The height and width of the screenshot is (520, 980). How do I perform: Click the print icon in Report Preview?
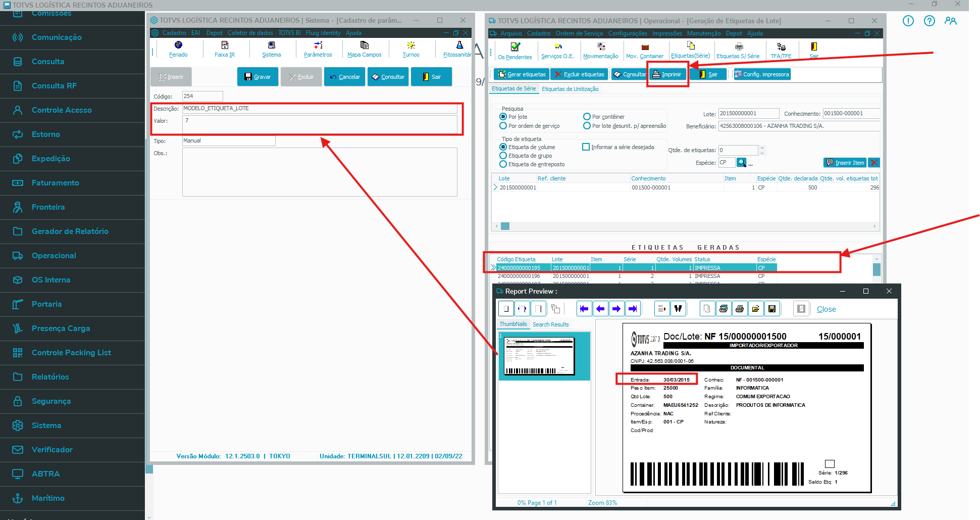pyautogui.click(x=740, y=309)
